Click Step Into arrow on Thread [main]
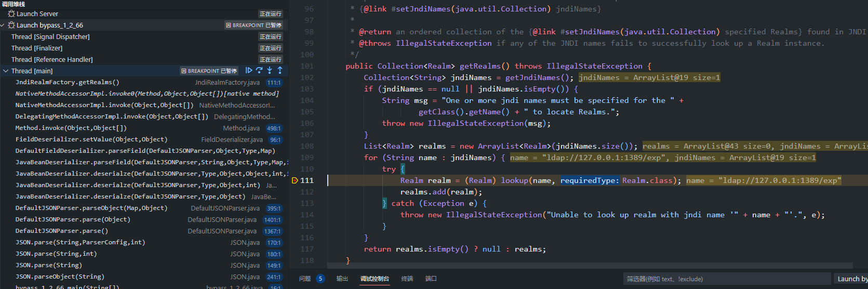Viewport: 868px width, 289px height. [x=270, y=71]
